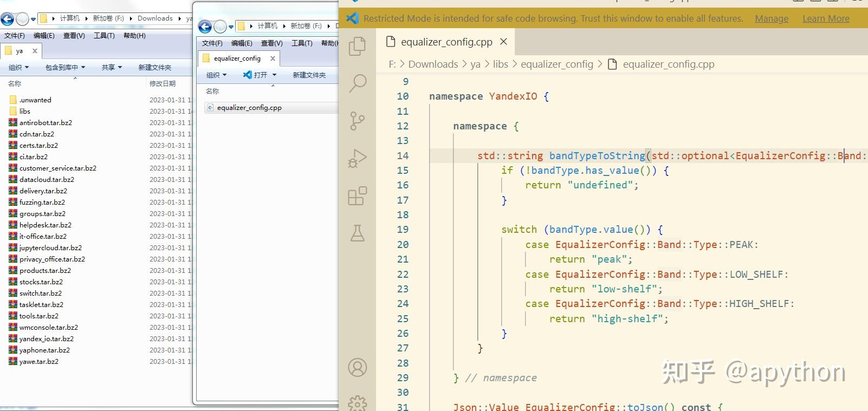Close the equalizer_config folder tab
Viewport: 868px width, 411px height.
[273, 58]
